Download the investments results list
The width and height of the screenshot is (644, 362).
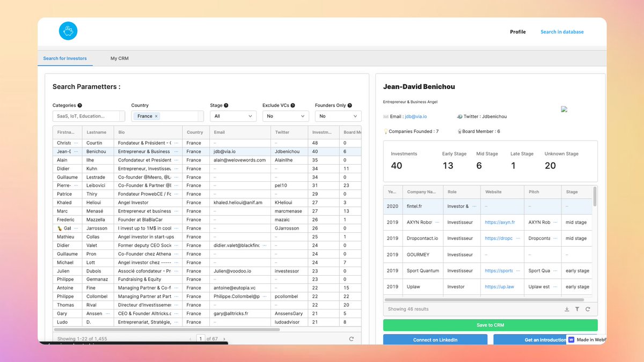tap(567, 309)
